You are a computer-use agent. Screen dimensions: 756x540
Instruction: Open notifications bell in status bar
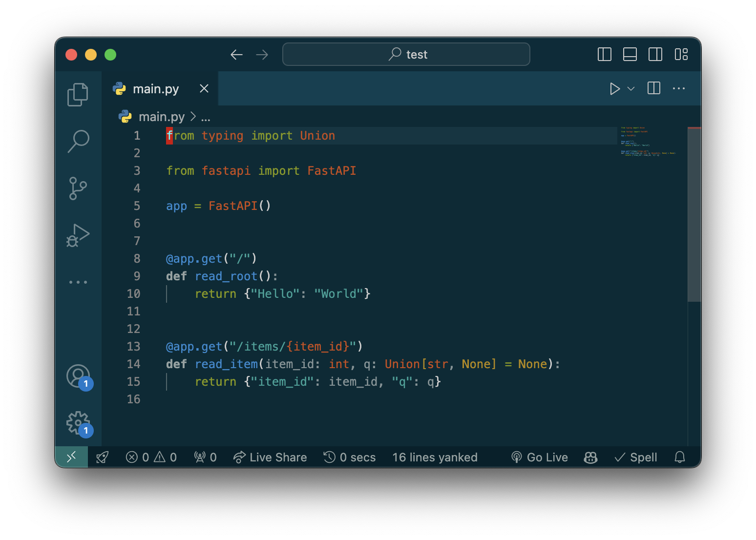click(679, 457)
